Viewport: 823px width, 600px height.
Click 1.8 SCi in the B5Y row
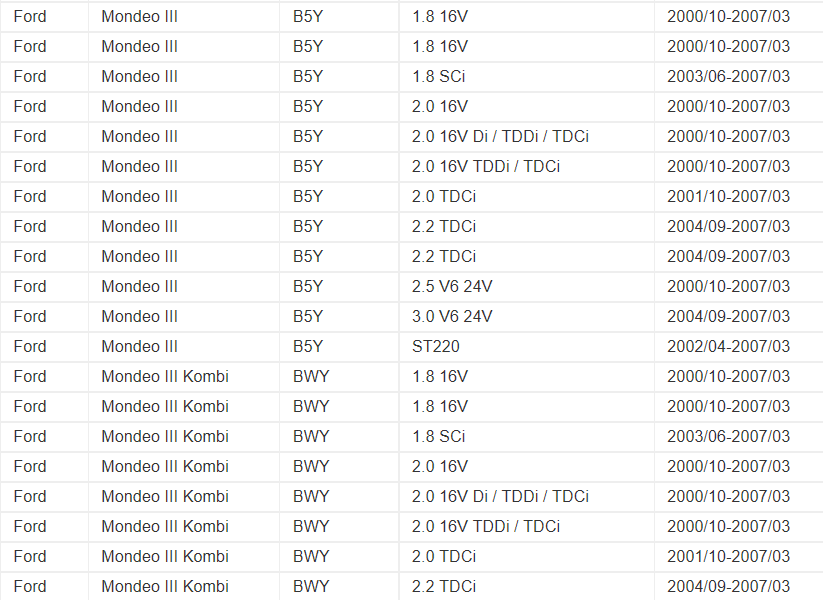point(438,76)
